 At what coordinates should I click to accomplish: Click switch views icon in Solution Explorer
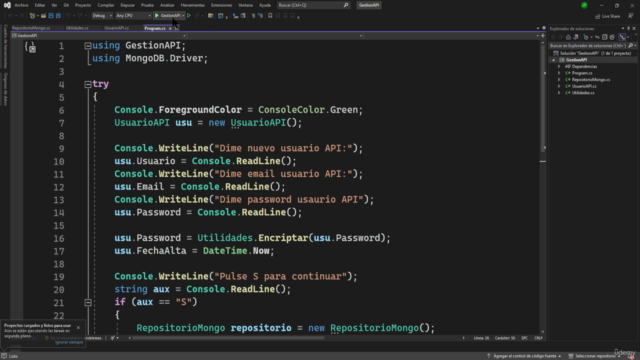pyautogui.click(x=576, y=38)
